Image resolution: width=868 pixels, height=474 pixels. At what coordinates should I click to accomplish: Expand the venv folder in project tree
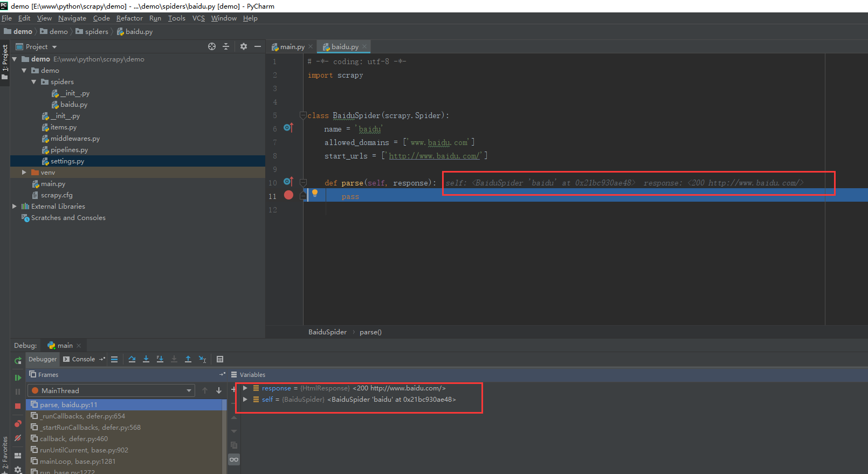(24, 173)
